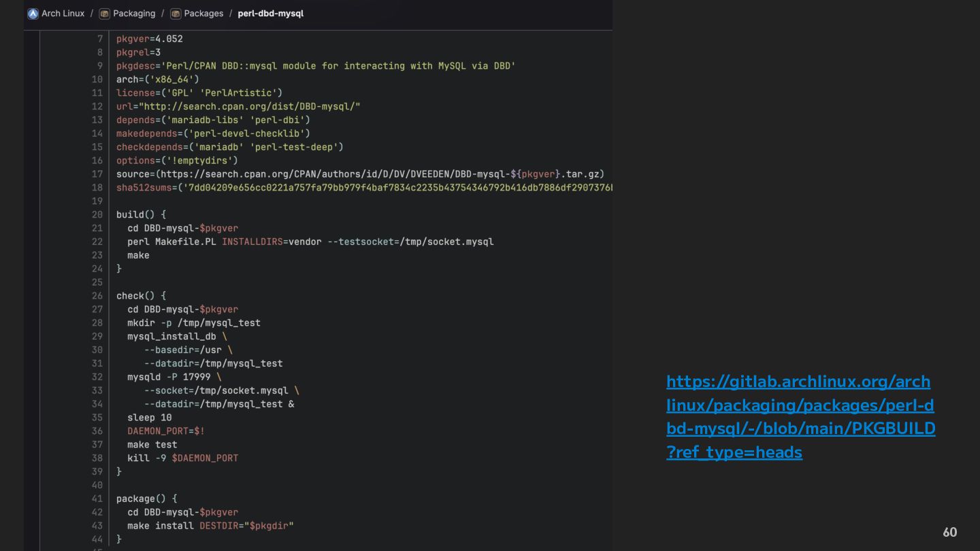This screenshot has height=551, width=980.
Task: Open the Packages breadcrumb link
Action: pos(203,14)
